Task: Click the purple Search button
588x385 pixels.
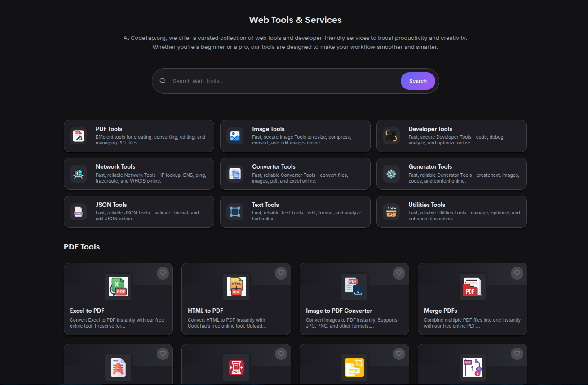Action: click(418, 81)
